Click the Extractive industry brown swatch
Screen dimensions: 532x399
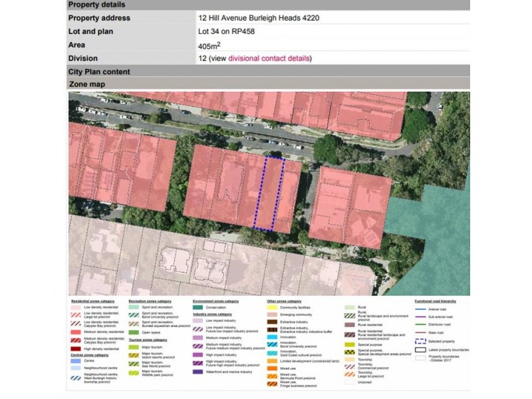272,322
